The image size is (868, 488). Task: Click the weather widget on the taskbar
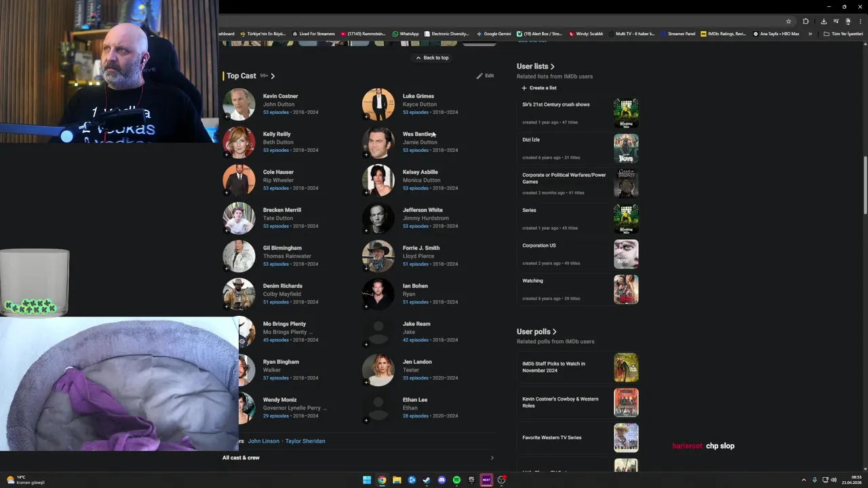[25, 480]
